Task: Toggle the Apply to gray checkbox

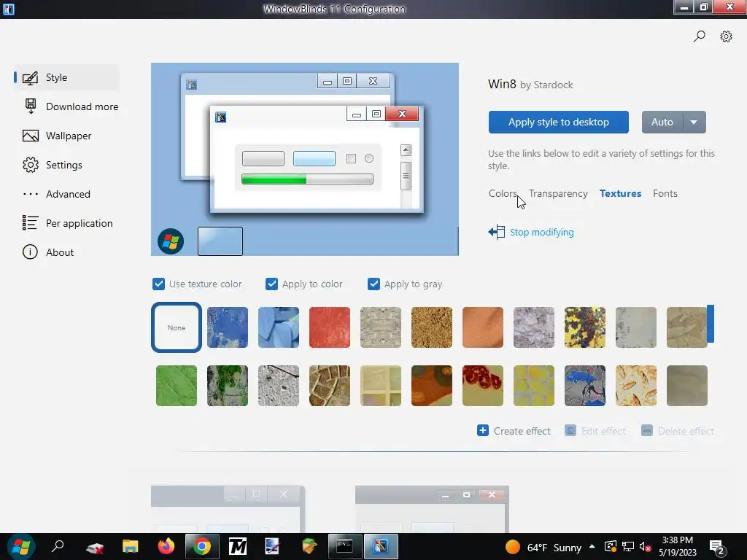Action: click(x=374, y=284)
